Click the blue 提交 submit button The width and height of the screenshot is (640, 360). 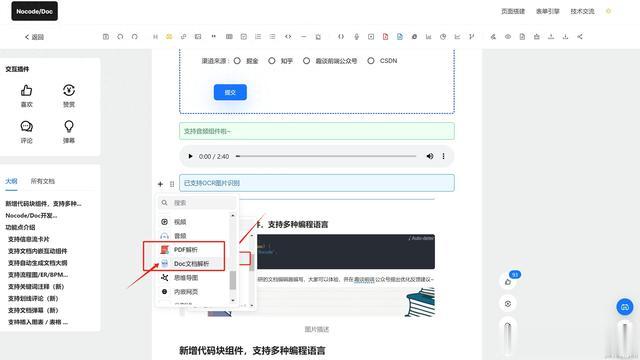(x=230, y=92)
